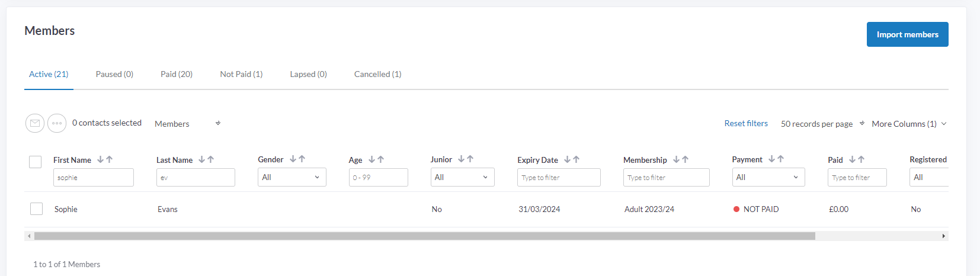Viewport: 980px width, 276px height.
Task: Open the three-dots more actions icon
Action: [x=57, y=123]
